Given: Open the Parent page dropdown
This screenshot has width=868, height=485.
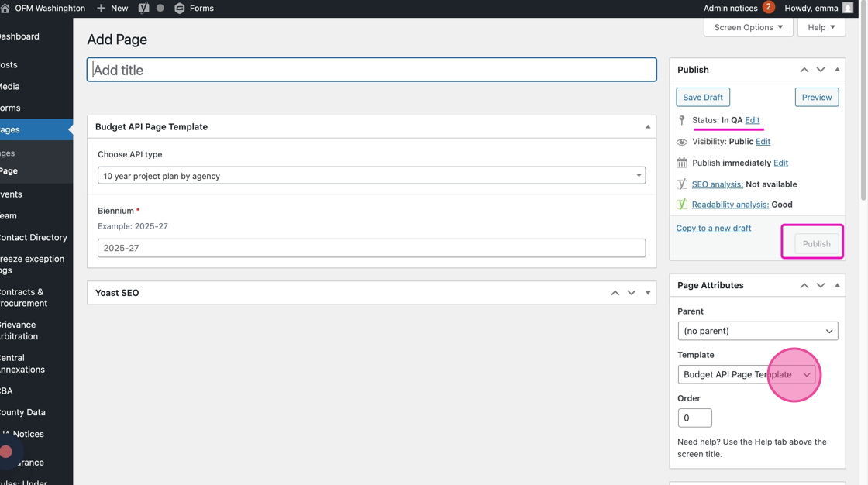Looking at the screenshot, I should pos(757,331).
